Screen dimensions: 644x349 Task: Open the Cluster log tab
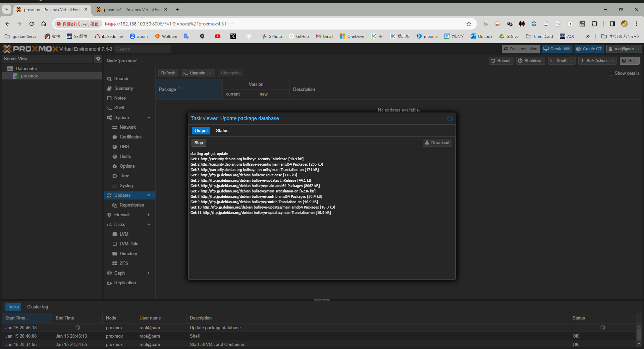pyautogui.click(x=38, y=307)
